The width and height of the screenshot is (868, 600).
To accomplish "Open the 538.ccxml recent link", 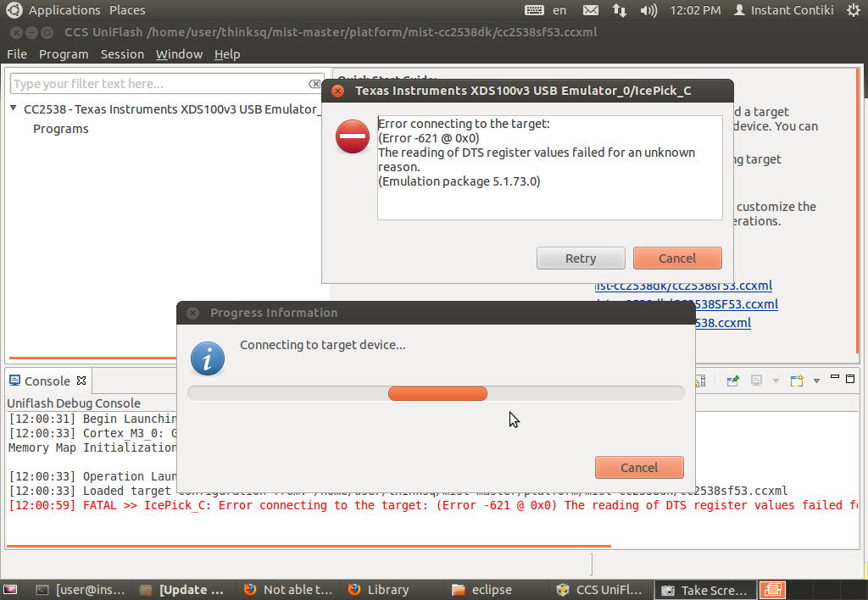I will tap(723, 323).
